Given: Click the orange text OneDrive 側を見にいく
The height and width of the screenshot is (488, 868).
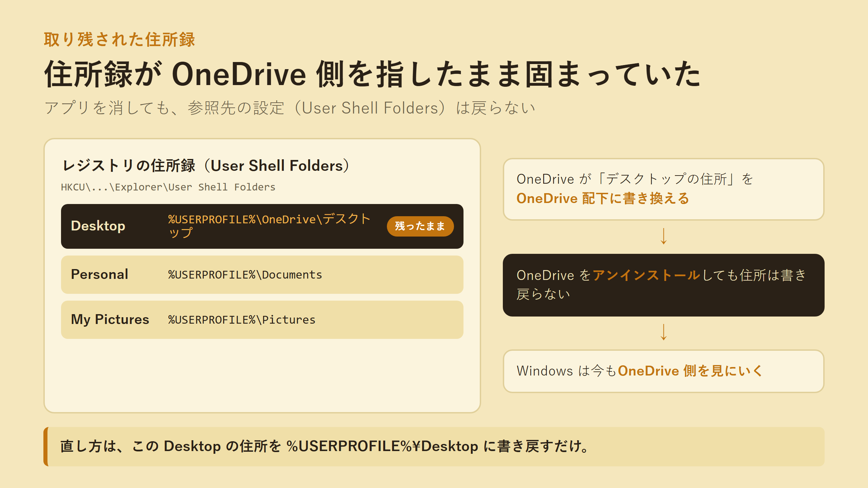Looking at the screenshot, I should tap(690, 371).
